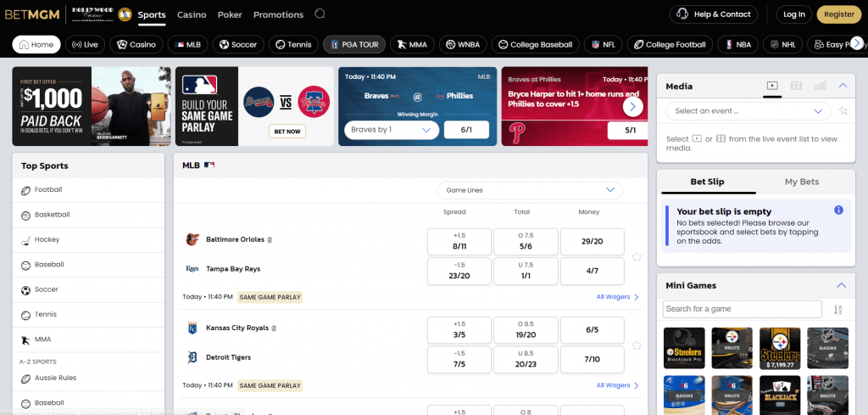Click the Tampa Bay Rays team name
Image resolution: width=868 pixels, height=415 pixels.
(233, 269)
